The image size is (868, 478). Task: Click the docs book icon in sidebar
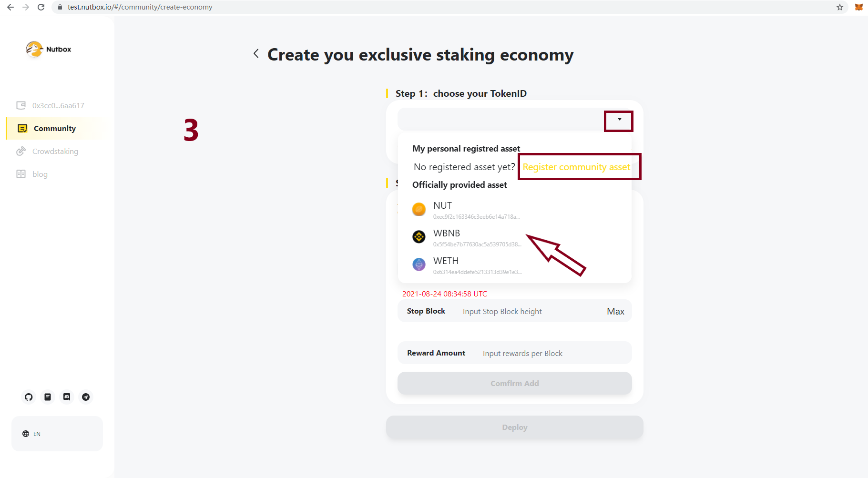(48, 397)
